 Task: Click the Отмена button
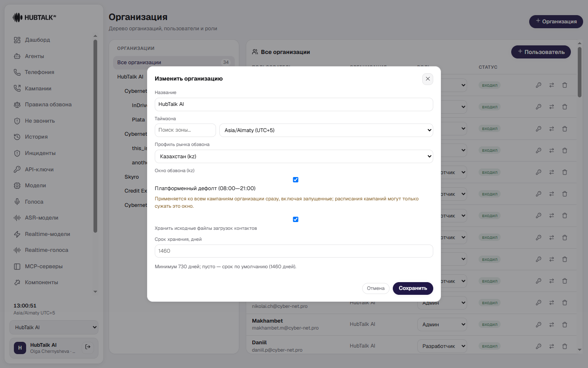376,288
